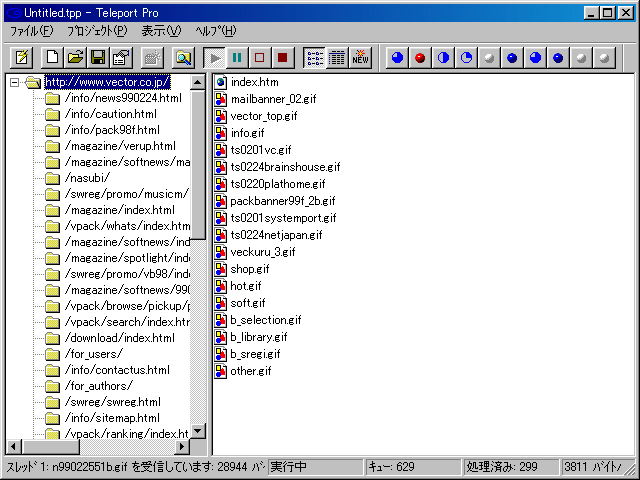Click image icon beside shop.gif
This screenshot has width=640, height=480.
(221, 269)
